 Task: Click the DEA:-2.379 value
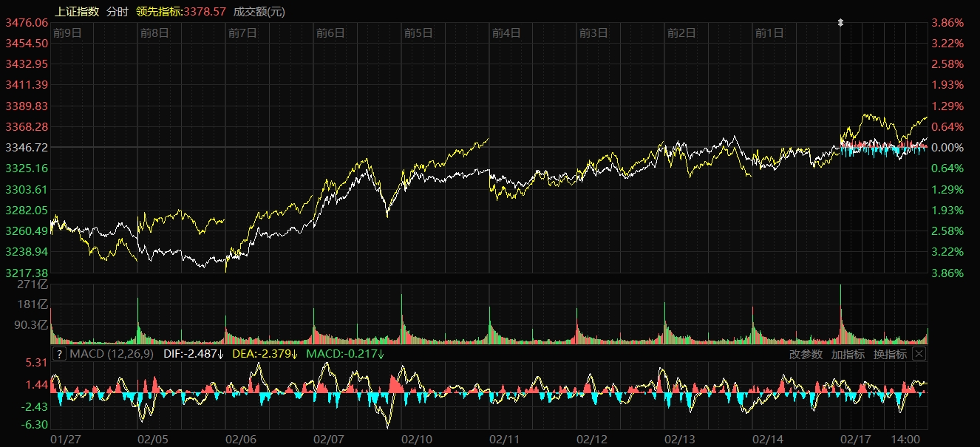[x=265, y=354]
